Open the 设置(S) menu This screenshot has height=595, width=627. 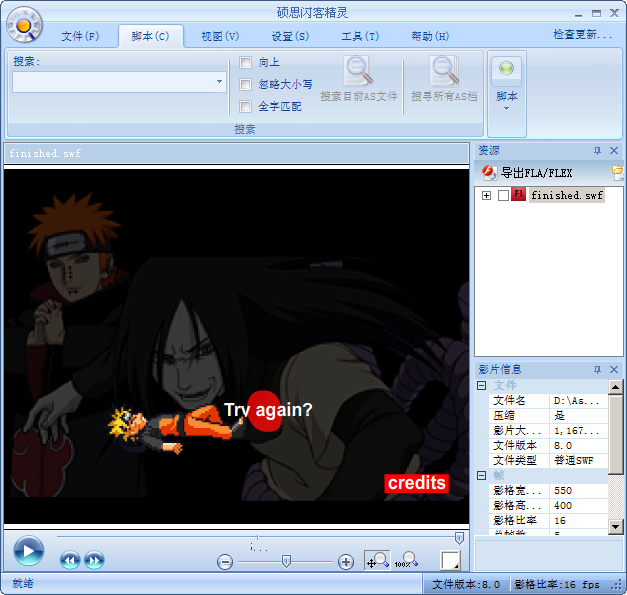[290, 36]
